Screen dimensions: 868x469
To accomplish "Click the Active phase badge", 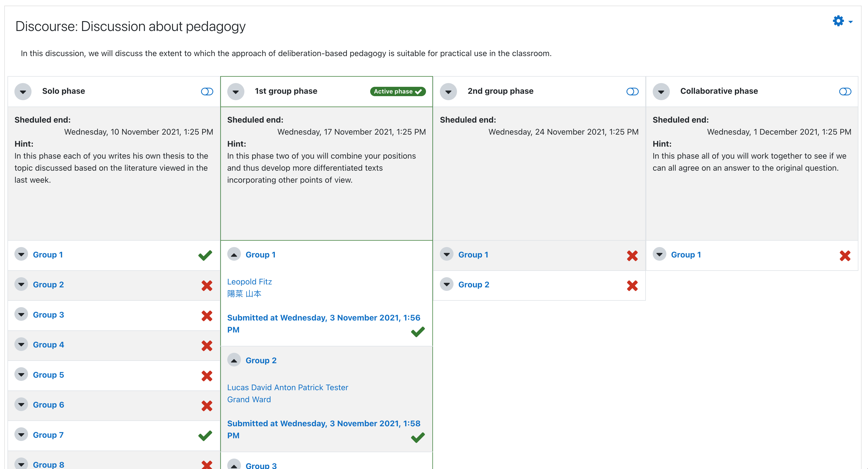I will click(x=398, y=91).
